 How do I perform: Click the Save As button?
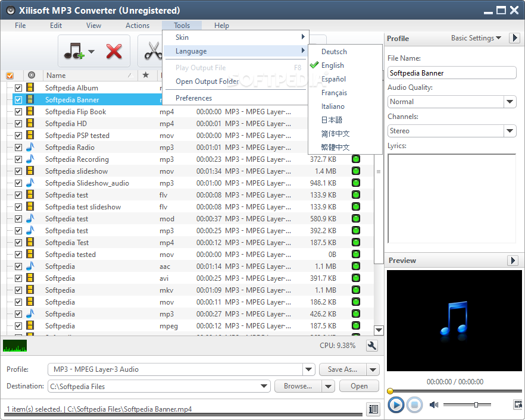tap(342, 369)
